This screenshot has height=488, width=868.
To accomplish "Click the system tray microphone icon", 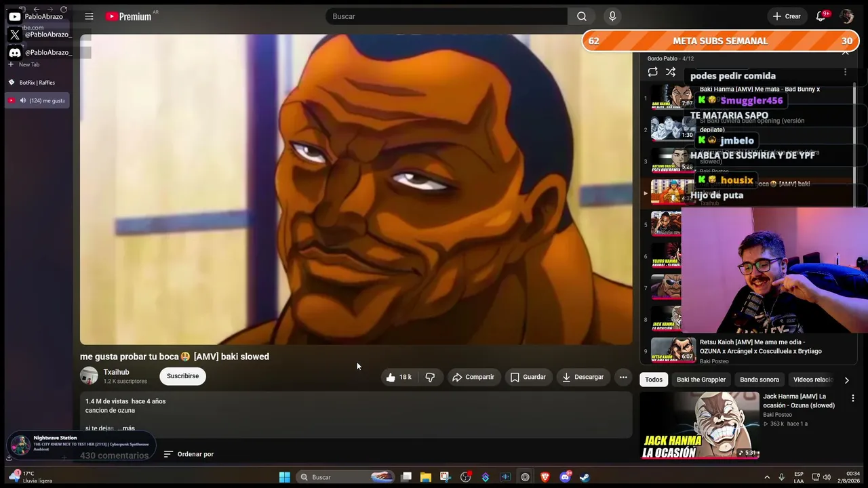I will point(781,477).
